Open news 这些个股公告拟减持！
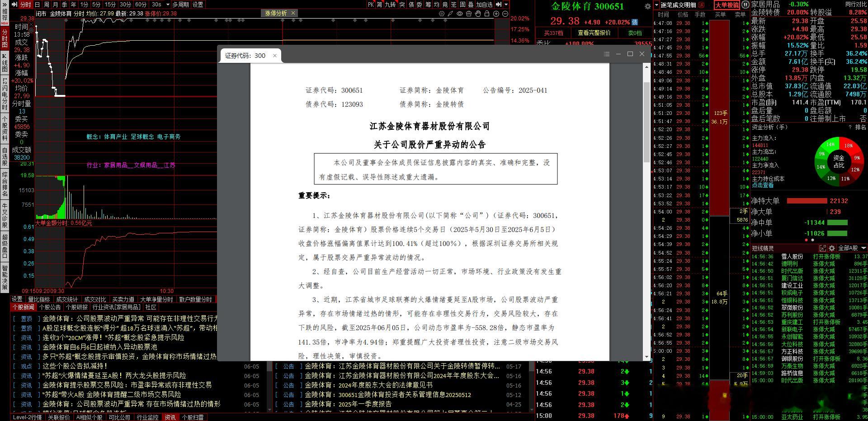Screen dimensions: 868x421 75,366
